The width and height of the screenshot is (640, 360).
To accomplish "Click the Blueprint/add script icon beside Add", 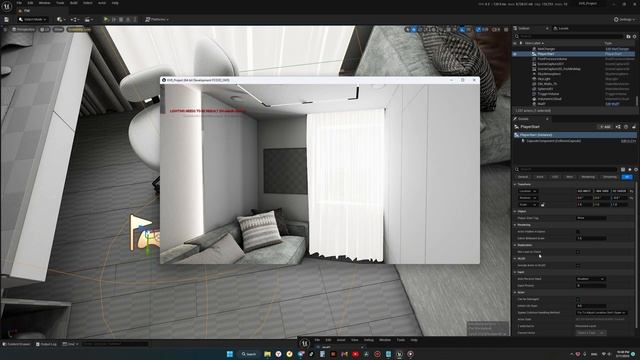I will coord(618,127).
